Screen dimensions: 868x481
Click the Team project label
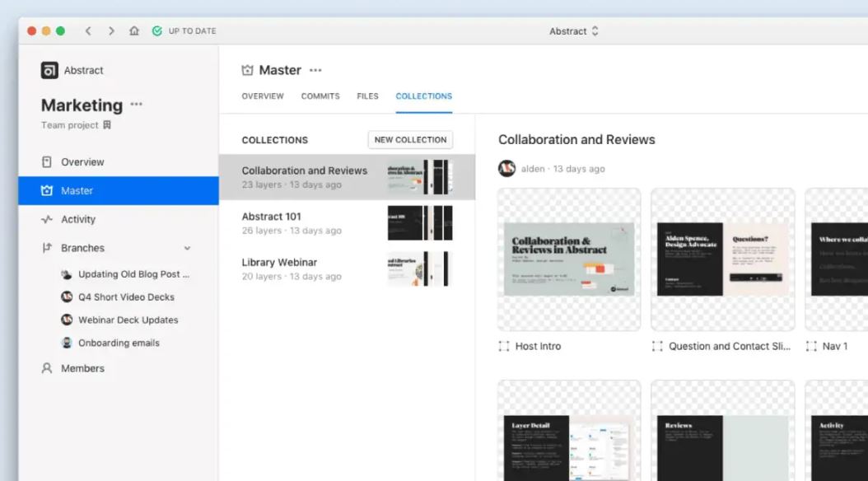click(x=69, y=125)
